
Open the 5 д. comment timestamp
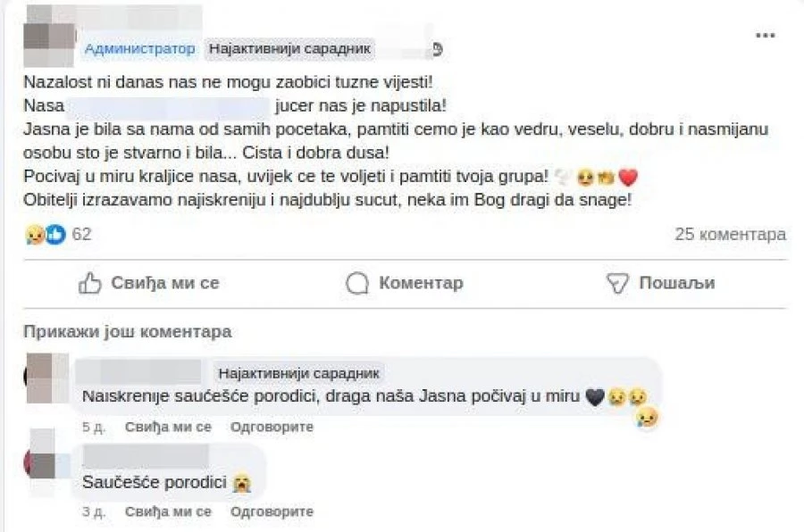94,428
